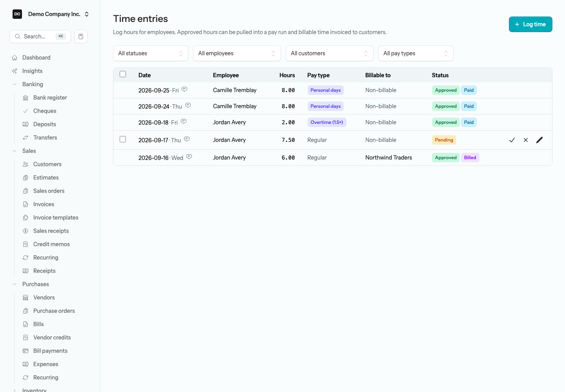
Task: Click the Billed status badge
Action: click(470, 158)
